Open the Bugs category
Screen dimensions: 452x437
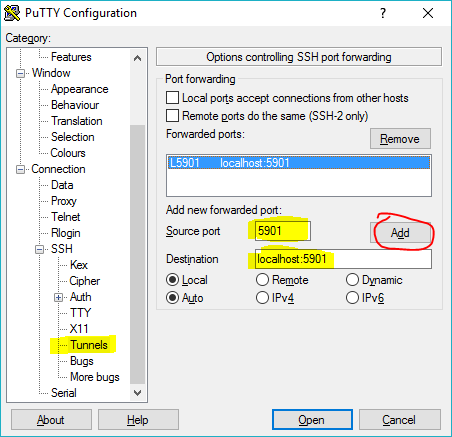pyautogui.click(x=82, y=361)
